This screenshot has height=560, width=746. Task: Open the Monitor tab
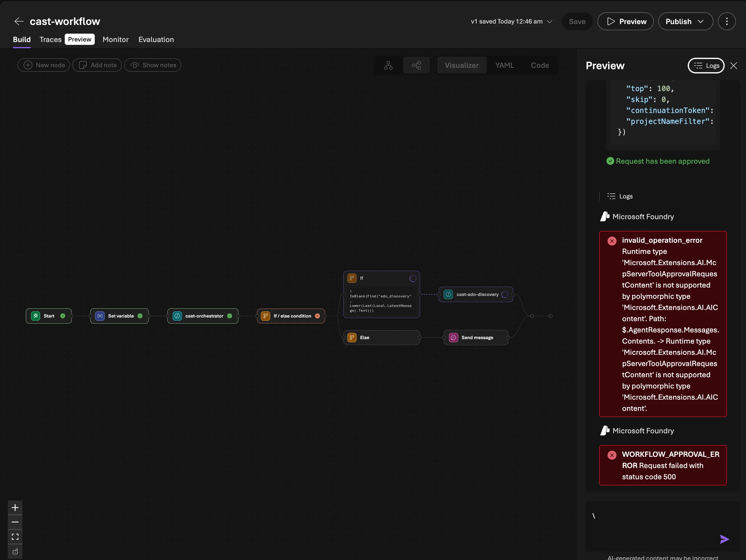click(x=115, y=40)
